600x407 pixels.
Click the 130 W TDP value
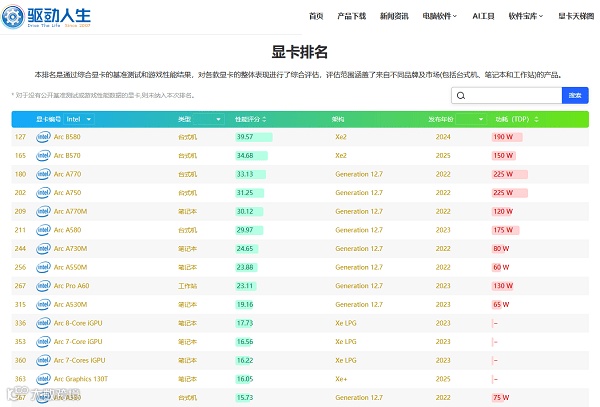[503, 286]
